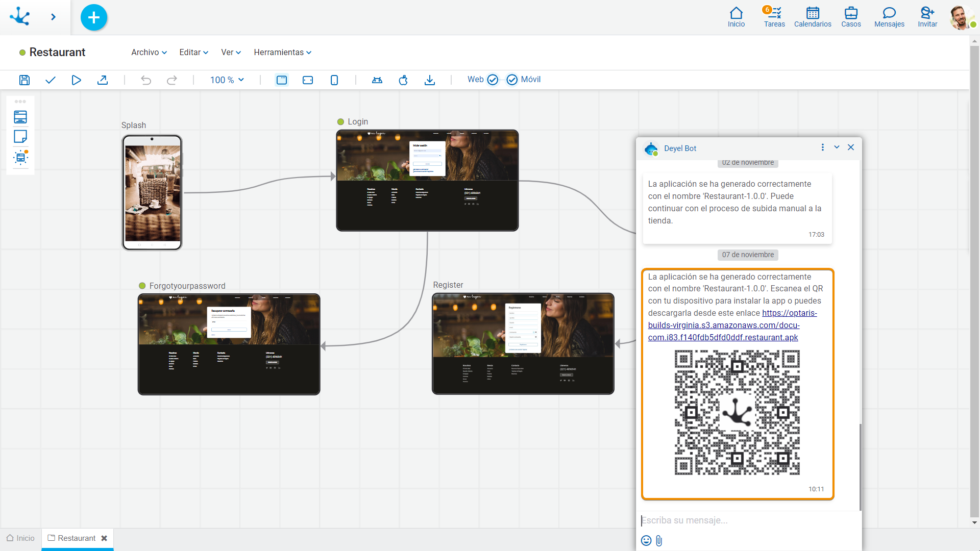Open Tareas with notification badge

tap(774, 17)
